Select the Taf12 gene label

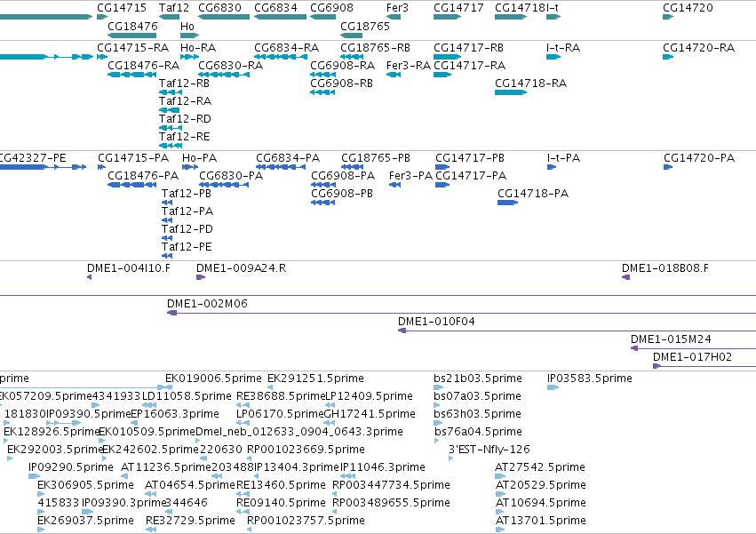pyautogui.click(x=174, y=8)
